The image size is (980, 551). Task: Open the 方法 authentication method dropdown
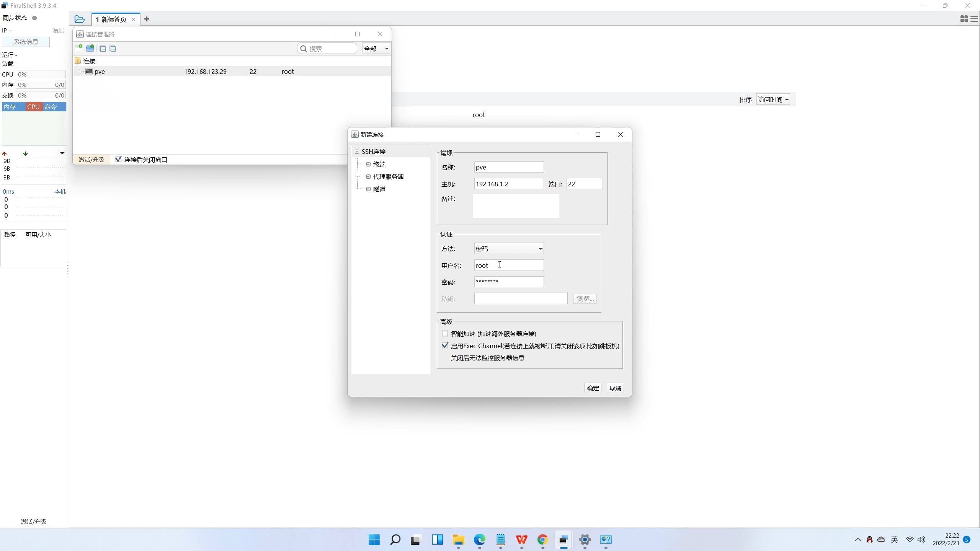(x=508, y=249)
